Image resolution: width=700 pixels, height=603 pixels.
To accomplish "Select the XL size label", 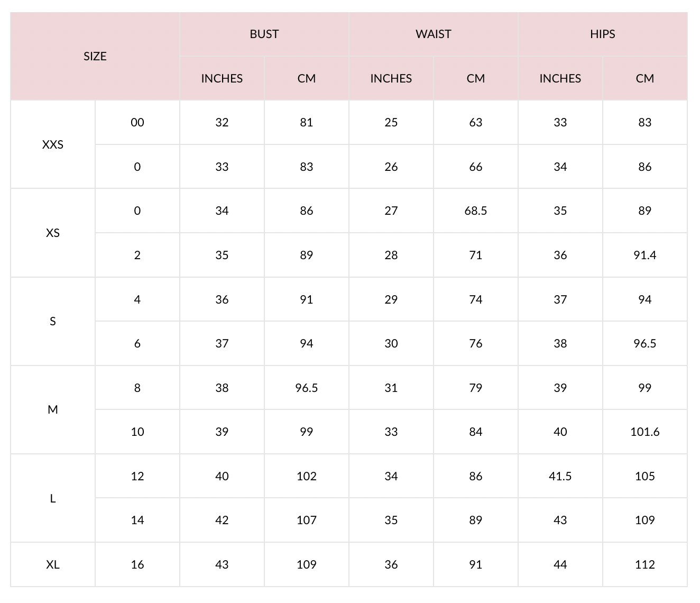I will click(53, 564).
